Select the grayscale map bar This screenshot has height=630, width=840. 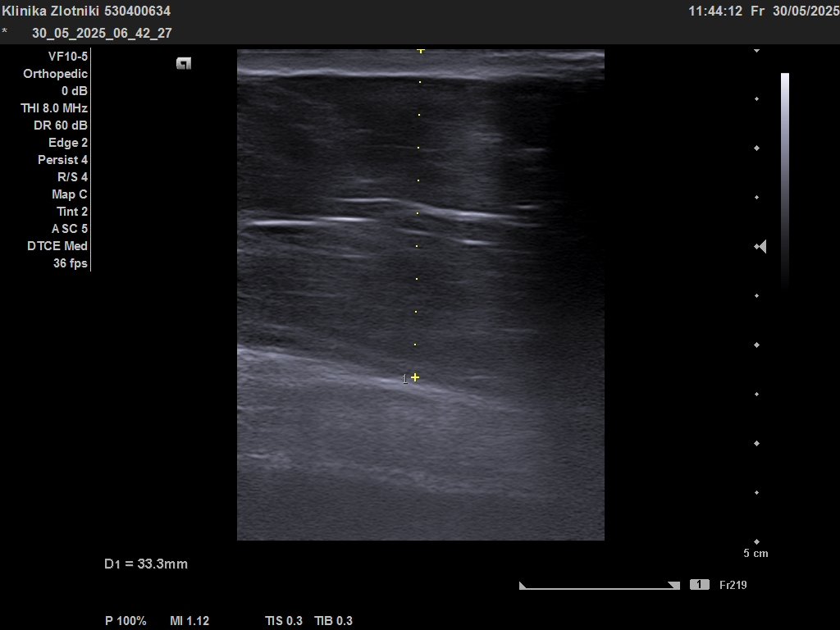[785, 180]
